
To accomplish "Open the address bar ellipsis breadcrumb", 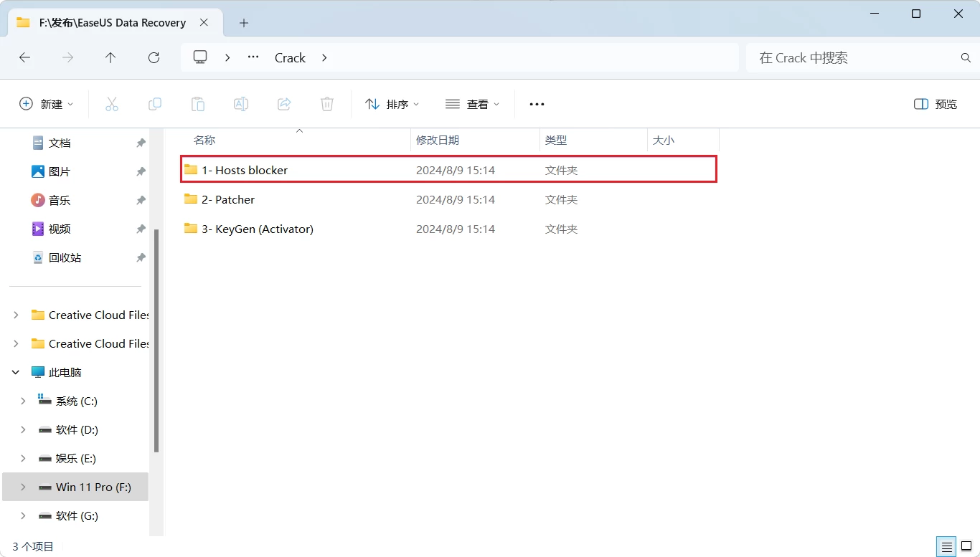I will 253,57.
